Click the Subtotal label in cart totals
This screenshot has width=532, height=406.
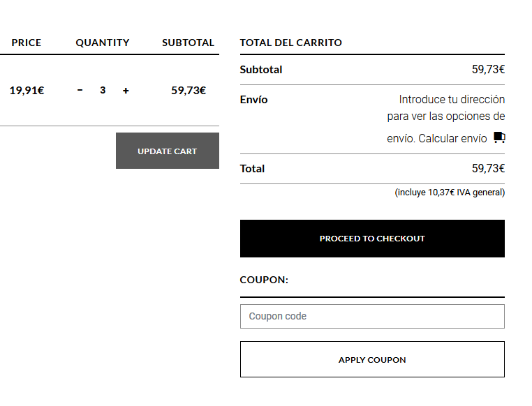pyautogui.click(x=261, y=69)
